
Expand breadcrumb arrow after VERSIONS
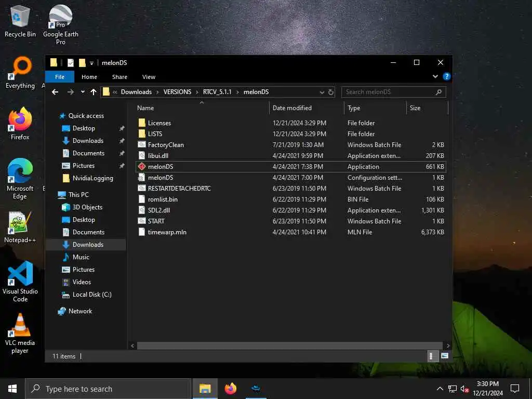pyautogui.click(x=197, y=92)
